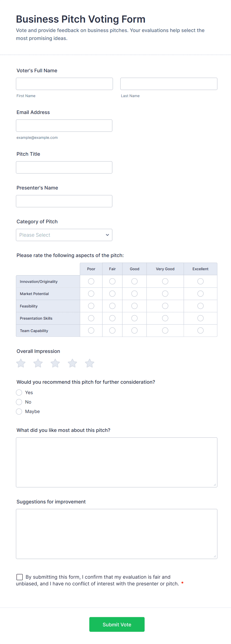Click the First Name input field
This screenshot has width=231, height=644.
click(x=64, y=84)
